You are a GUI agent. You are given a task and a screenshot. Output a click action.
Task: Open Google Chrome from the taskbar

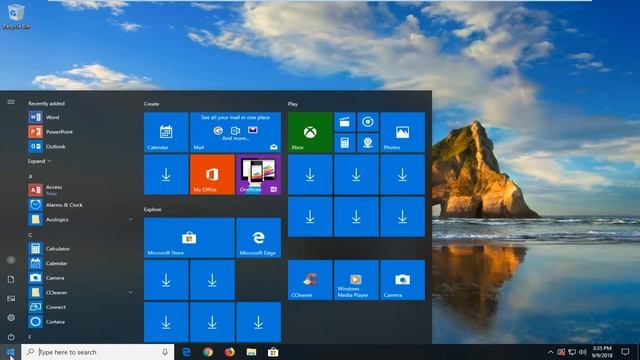click(208, 352)
